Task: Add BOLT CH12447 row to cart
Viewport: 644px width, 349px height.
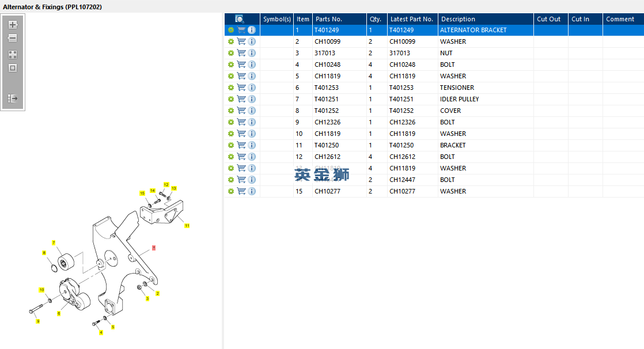Action: [241, 180]
